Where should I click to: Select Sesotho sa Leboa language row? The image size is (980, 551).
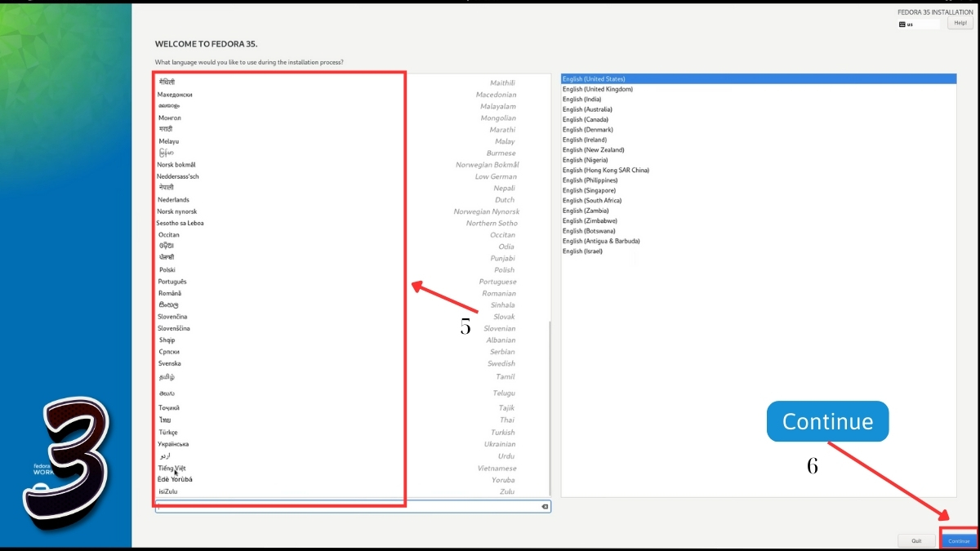(351, 223)
